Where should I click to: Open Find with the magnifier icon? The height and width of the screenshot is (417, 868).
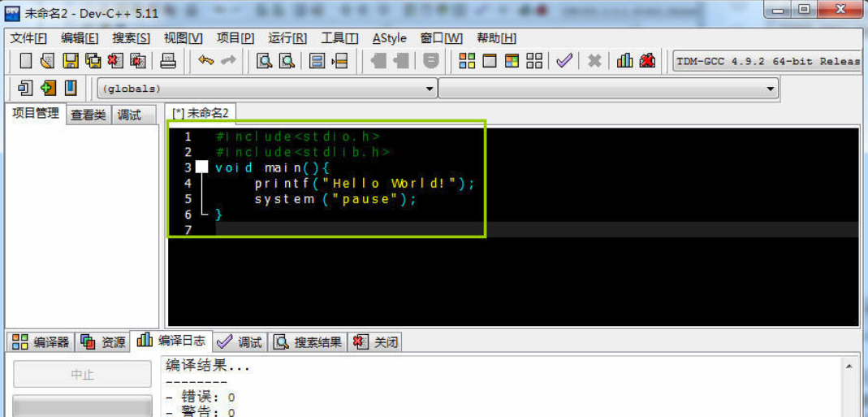(265, 60)
